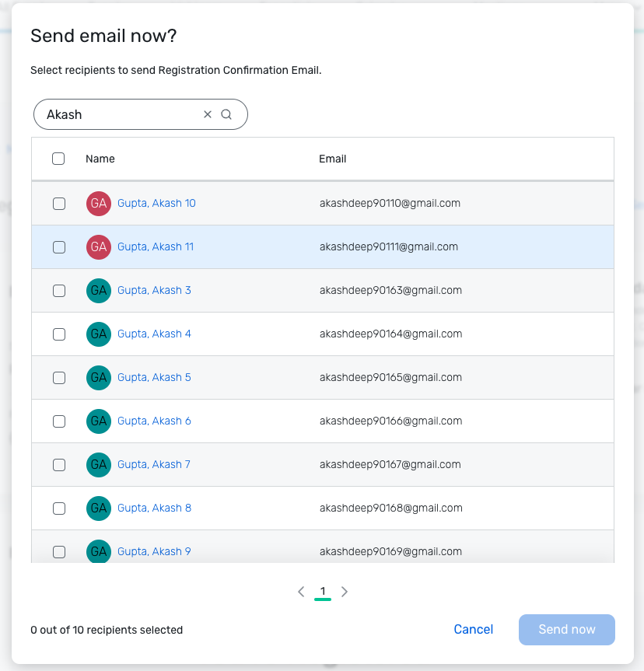Clear the Akash search text

(208, 114)
